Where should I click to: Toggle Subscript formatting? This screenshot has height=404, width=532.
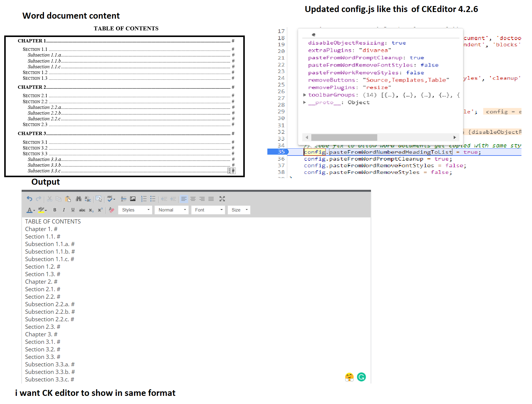(x=91, y=210)
